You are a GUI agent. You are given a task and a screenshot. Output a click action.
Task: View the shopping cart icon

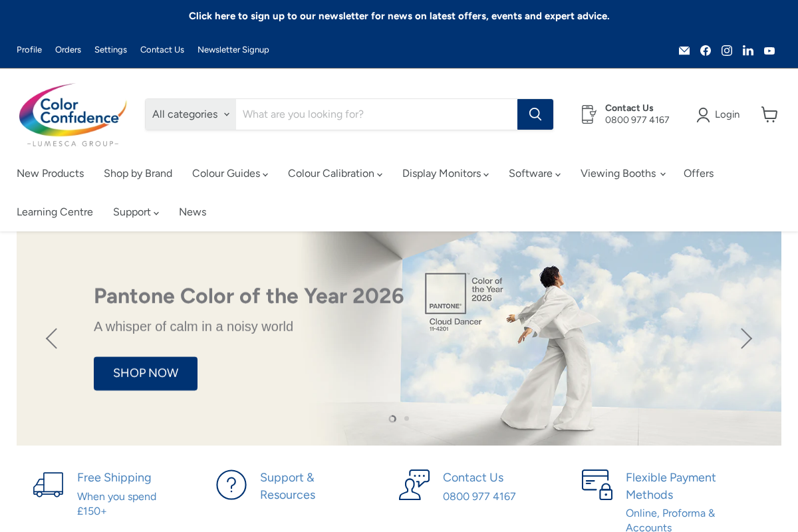(x=769, y=114)
